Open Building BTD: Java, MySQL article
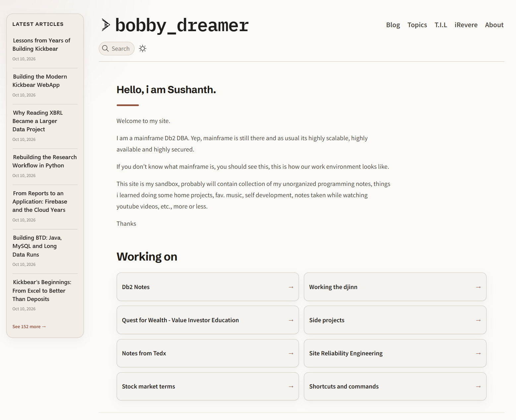This screenshot has height=420, width=516. [x=37, y=246]
